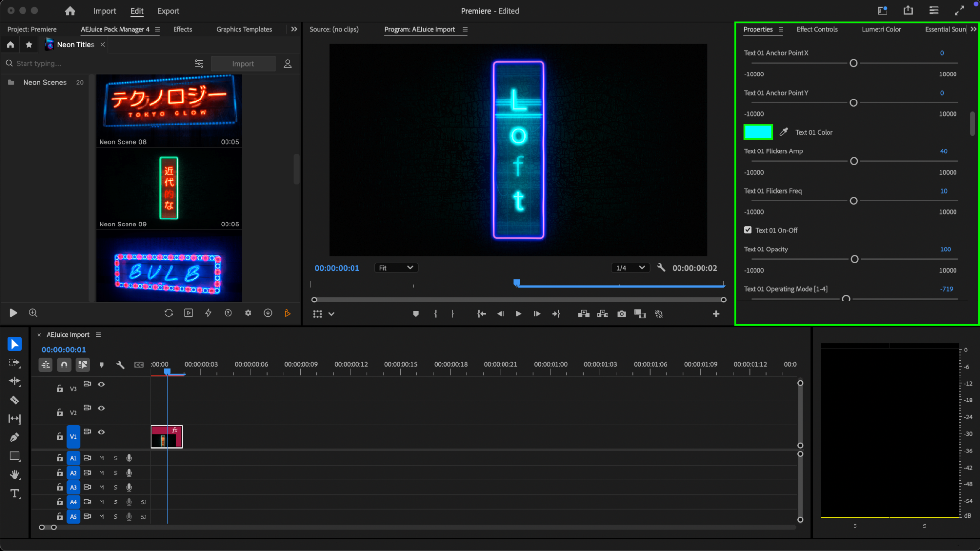Uncheck the Text 01 On-Off checkbox

(748, 230)
